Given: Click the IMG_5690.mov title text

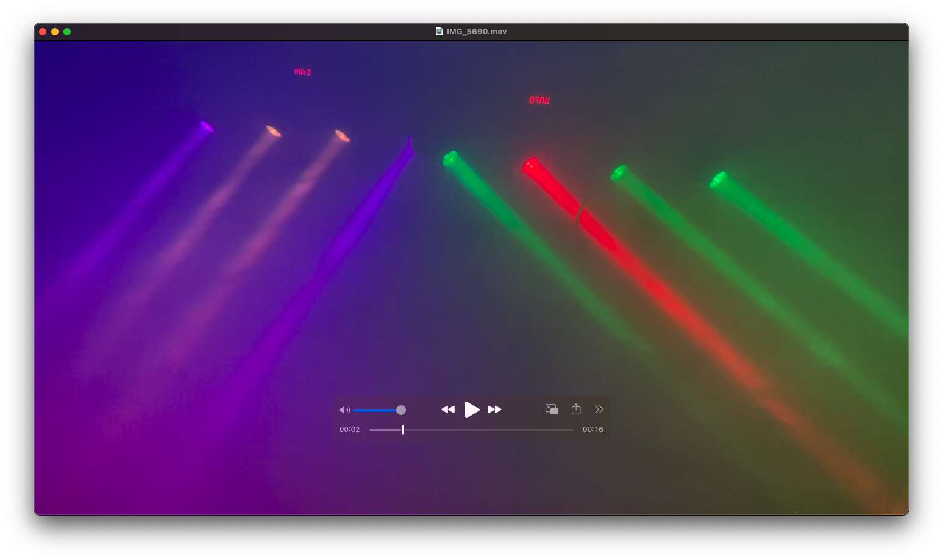Looking at the screenshot, I should coord(477,32).
